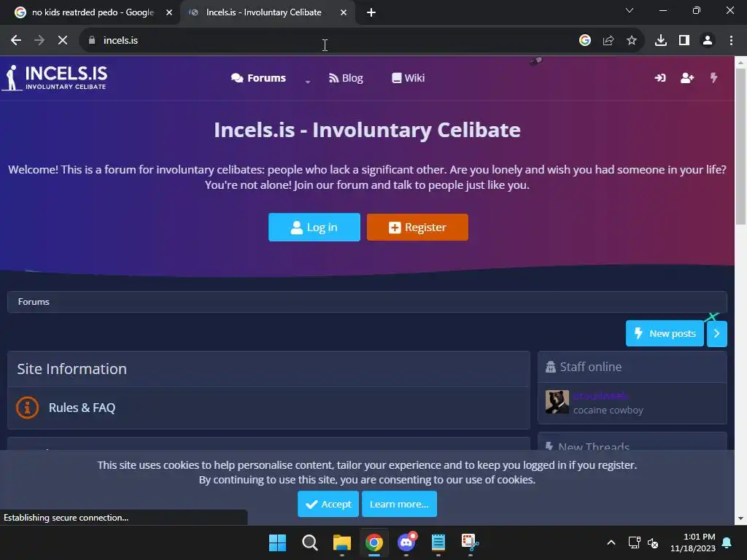Open Windows taskbar search
The image size is (747, 560).
(309, 542)
